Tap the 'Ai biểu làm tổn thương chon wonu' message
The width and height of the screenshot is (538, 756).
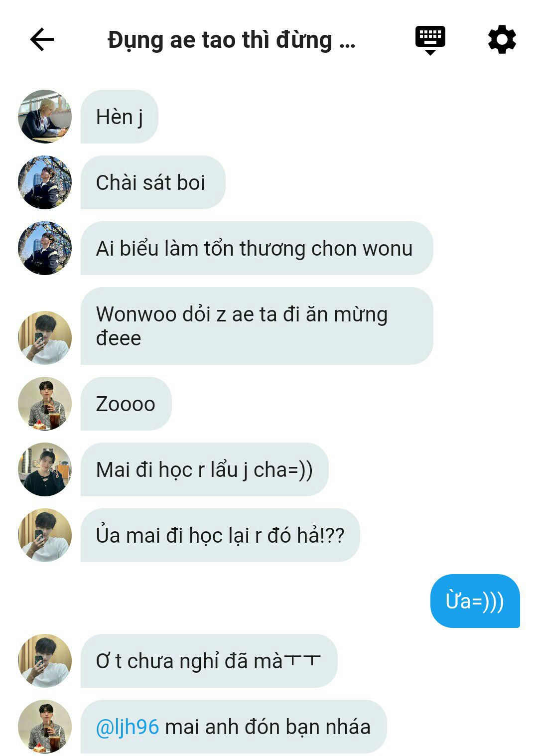point(257,248)
